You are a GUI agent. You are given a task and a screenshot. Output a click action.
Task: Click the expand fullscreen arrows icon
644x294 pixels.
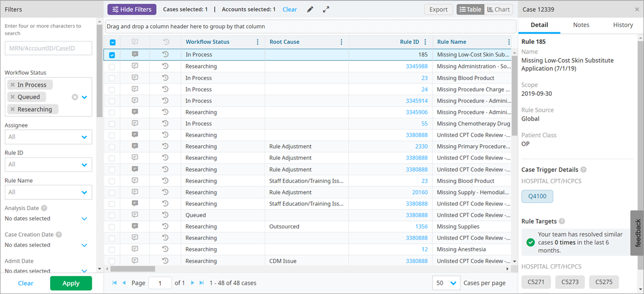tap(326, 9)
